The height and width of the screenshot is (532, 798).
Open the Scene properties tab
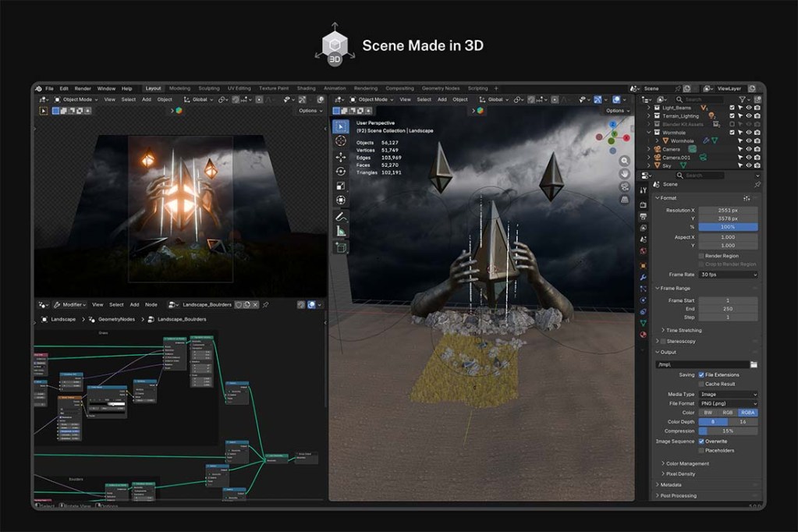[x=644, y=239]
